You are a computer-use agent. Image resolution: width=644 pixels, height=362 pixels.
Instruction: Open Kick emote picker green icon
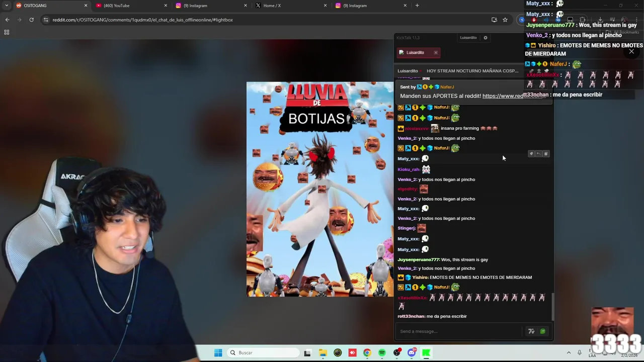pos(543,331)
